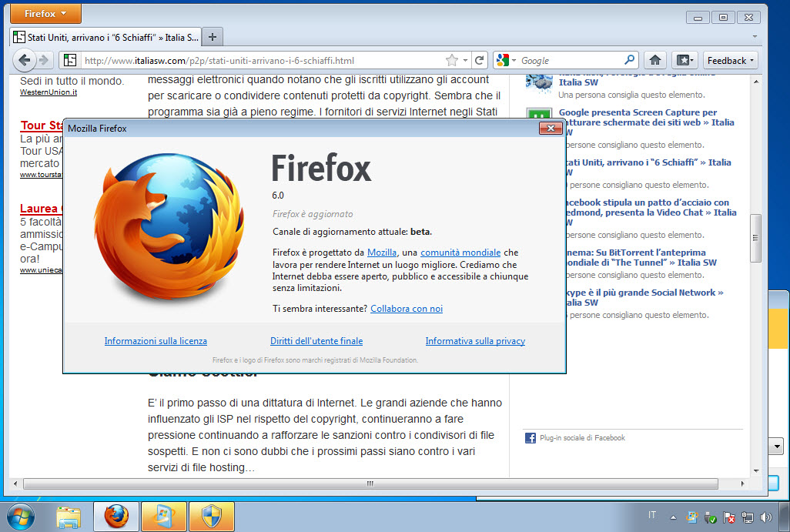Viewport: 790px width, 532px height.
Task: Click the Firefox globe logo in About dialog
Action: (169, 226)
